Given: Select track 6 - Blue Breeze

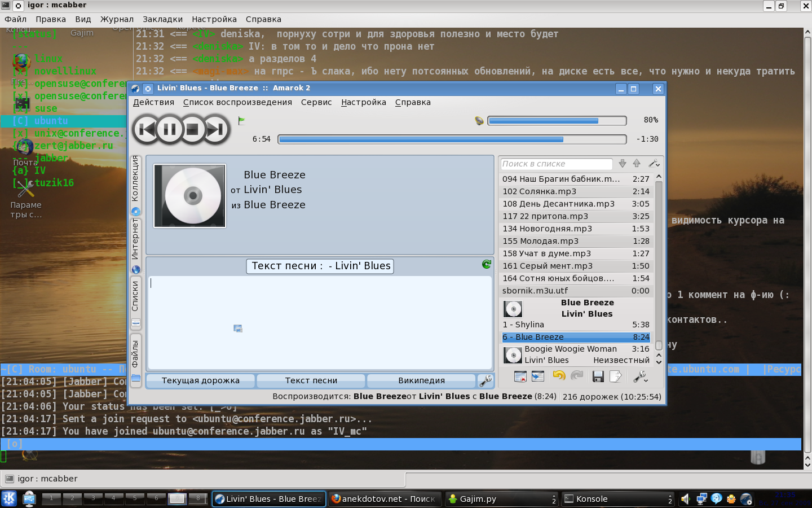Looking at the screenshot, I should 576,337.
